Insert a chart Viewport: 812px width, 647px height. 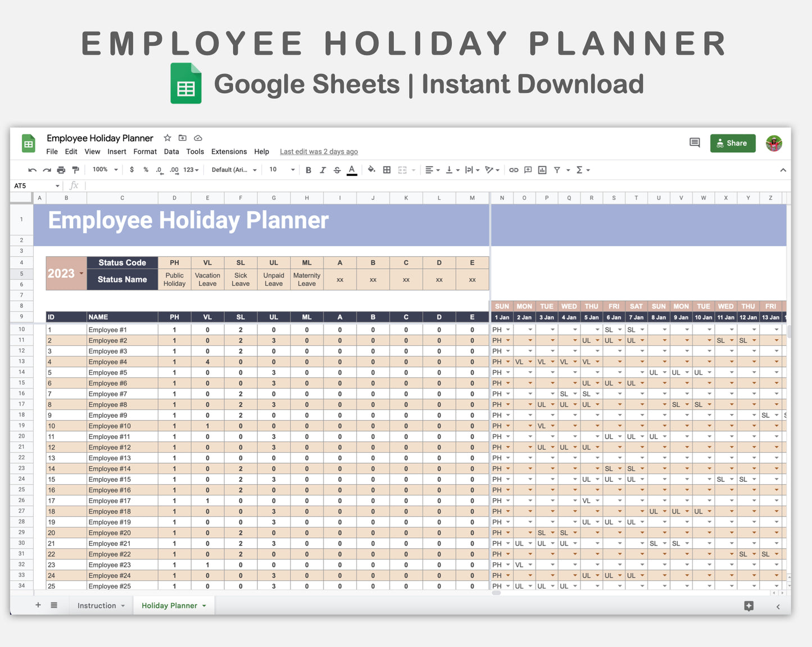[542, 170]
